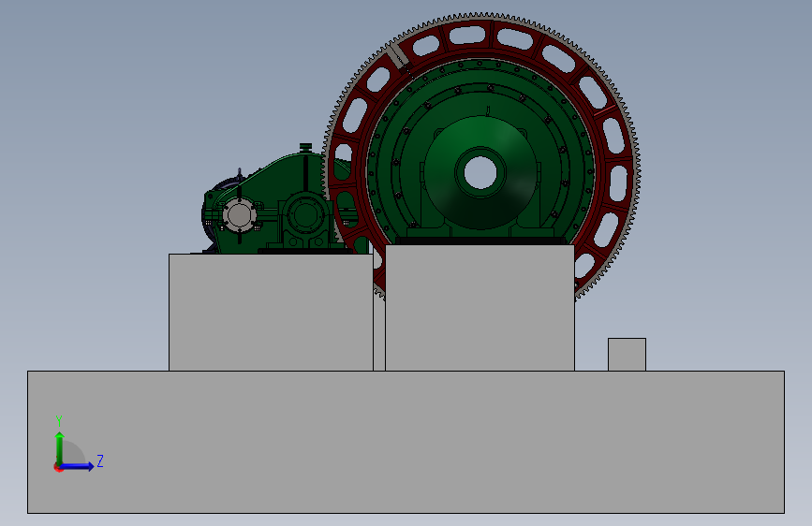Click the green Y axis arrow of the triad
This screenshot has width=812, height=526.
[x=59, y=448]
